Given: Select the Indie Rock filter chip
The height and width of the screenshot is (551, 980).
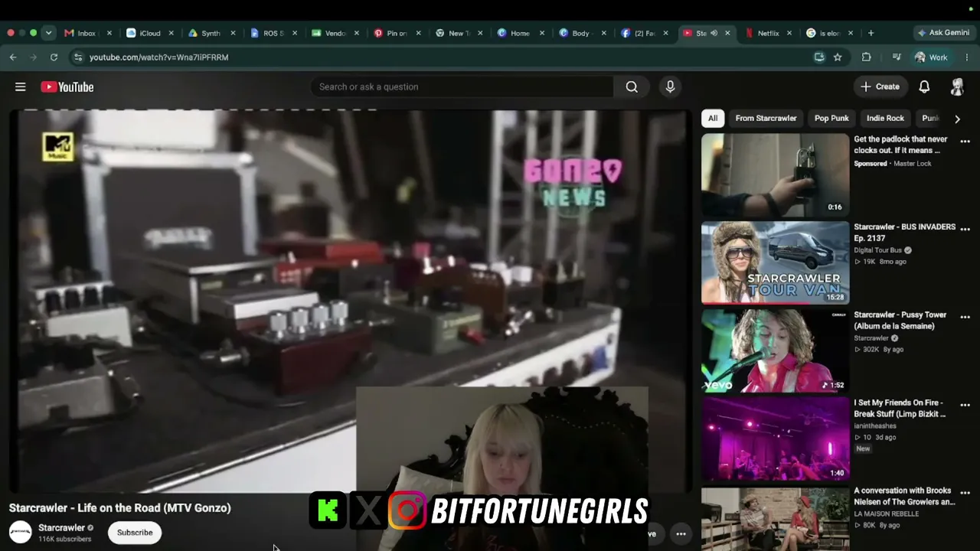Looking at the screenshot, I should click(x=885, y=119).
